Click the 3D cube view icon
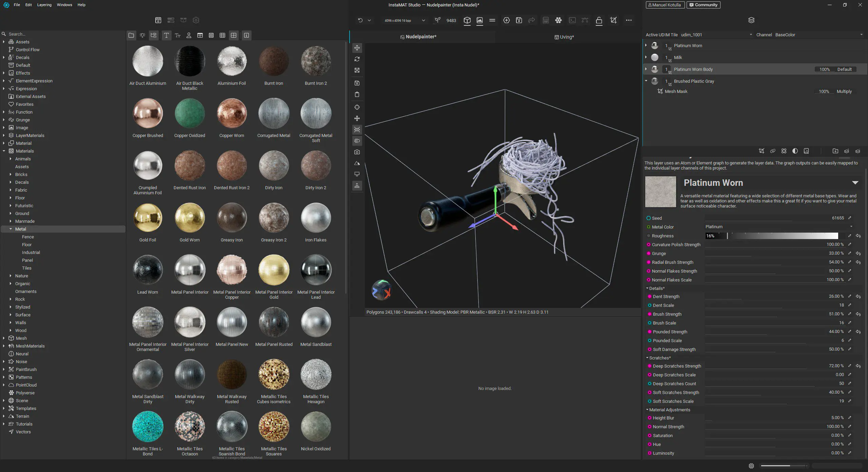The image size is (868, 472). click(467, 20)
